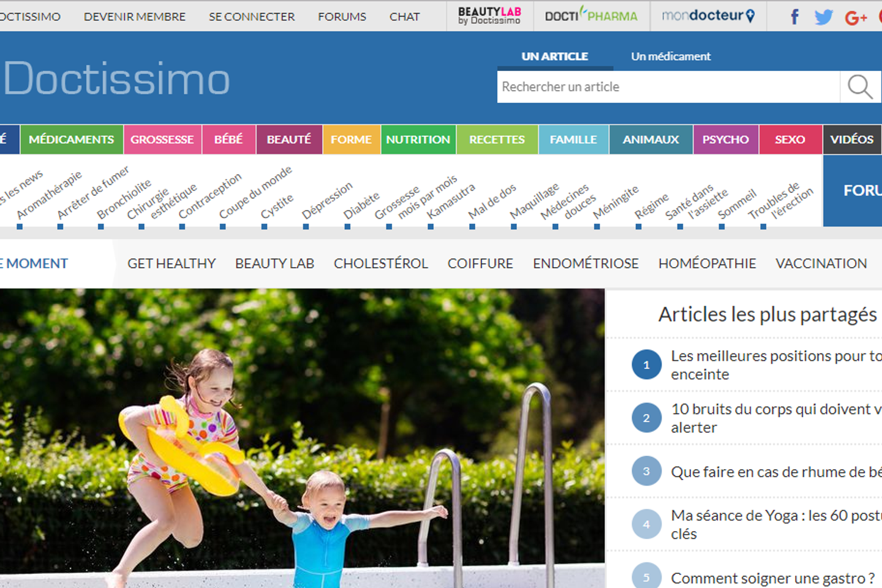The height and width of the screenshot is (588, 882).
Task: Open the Médecines douces topic
Action: click(x=568, y=202)
